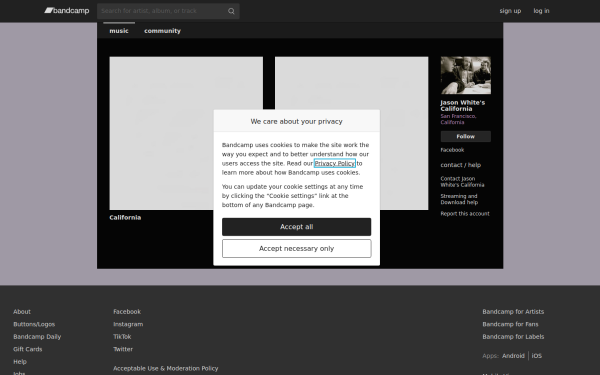Click Contact Jason White's California
The image size is (600, 375).
[462, 182]
